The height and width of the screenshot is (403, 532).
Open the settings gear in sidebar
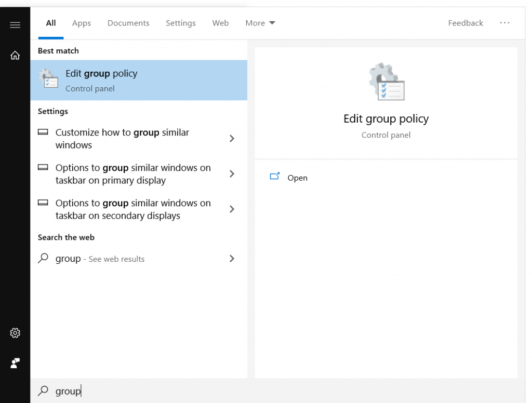[15, 333]
